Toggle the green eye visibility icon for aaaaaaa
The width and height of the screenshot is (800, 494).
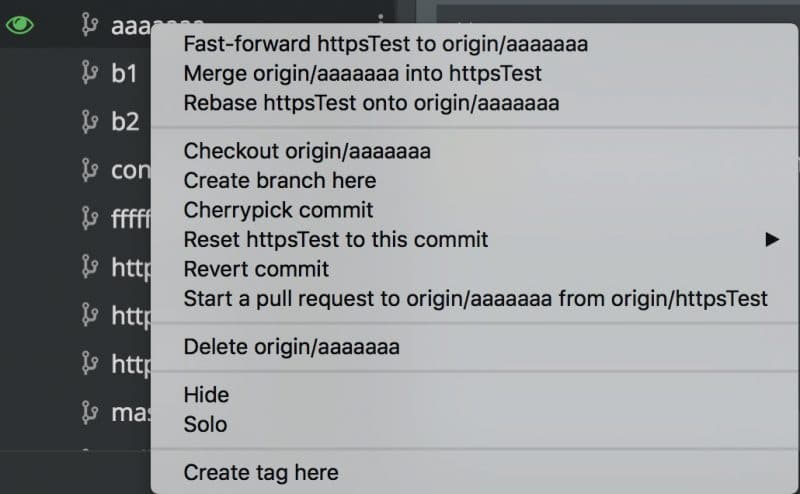tap(19, 25)
